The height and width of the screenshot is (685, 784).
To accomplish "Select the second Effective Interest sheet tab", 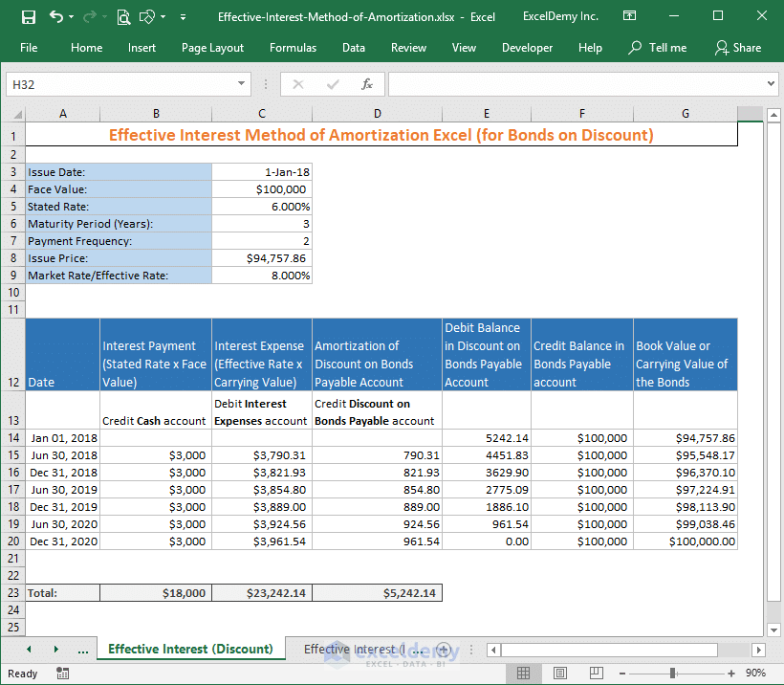I will pos(354,650).
